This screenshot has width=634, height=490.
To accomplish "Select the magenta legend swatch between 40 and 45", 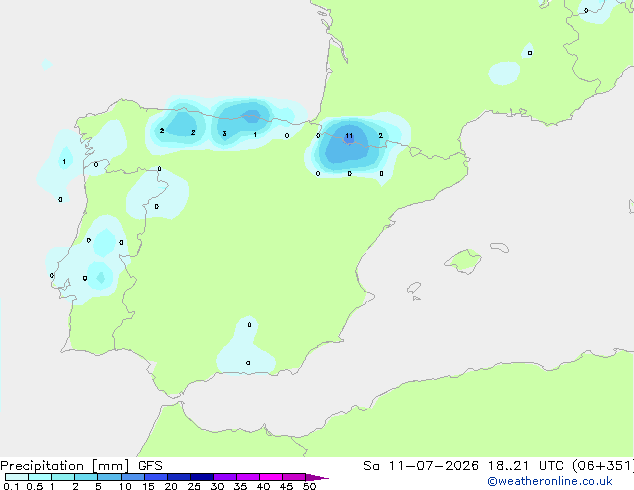I will 271,477.
